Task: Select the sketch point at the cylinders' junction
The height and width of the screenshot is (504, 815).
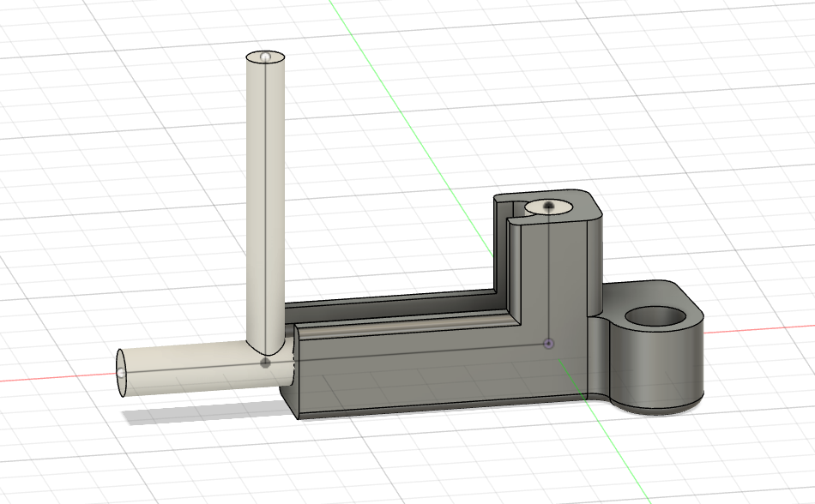Action: click(265, 363)
